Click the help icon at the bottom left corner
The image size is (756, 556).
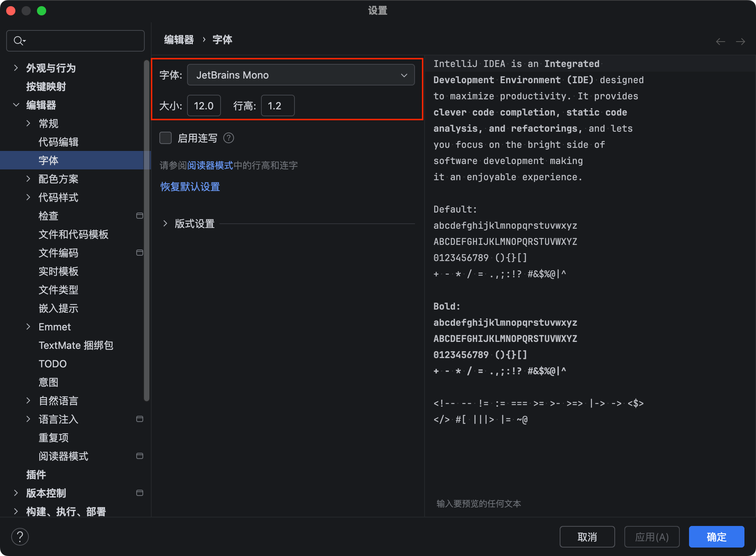tap(20, 536)
